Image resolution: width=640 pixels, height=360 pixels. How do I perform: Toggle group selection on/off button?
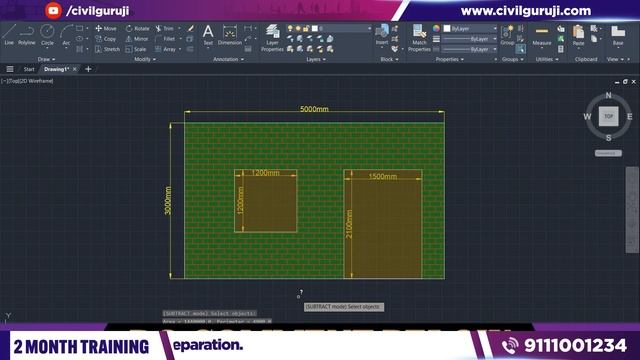tap(520, 49)
